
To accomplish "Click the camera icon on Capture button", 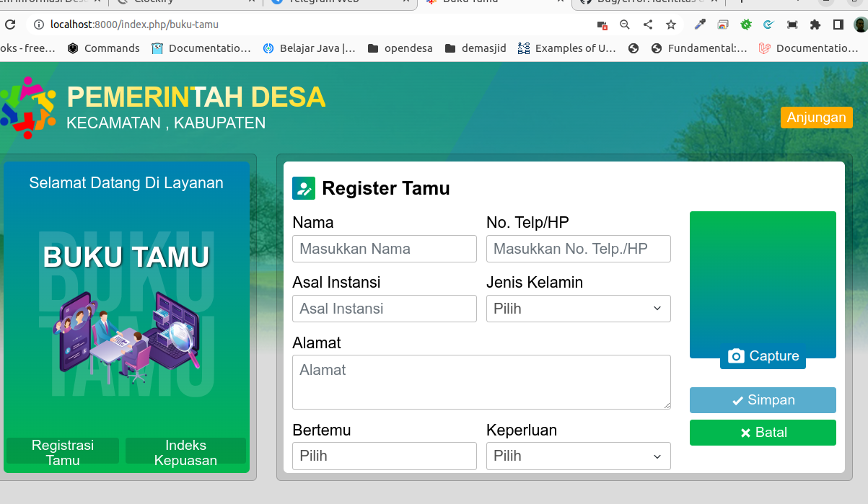I will [735, 355].
